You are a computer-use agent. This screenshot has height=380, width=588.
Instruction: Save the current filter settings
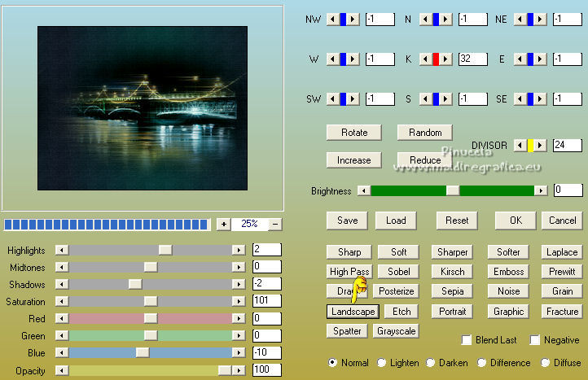pos(347,221)
